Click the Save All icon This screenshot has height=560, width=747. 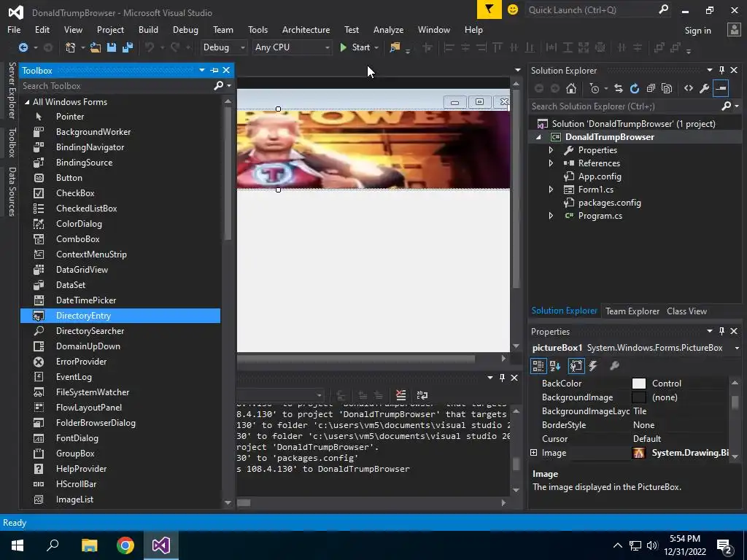(x=128, y=47)
